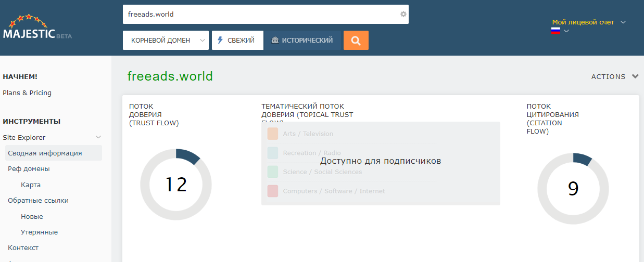Open Карта under Реф домены

click(31, 185)
